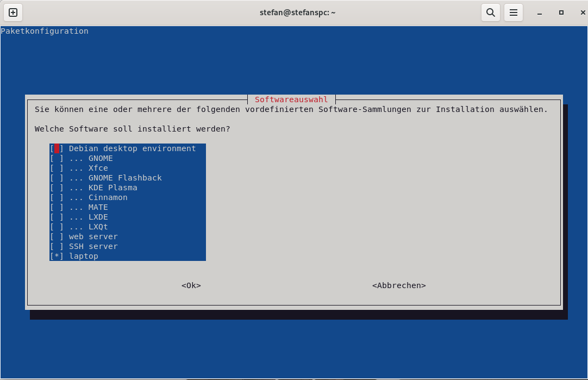This screenshot has height=380, width=588.
Task: Click the 'Welche Software soll installiert werden?' text
Action: [133, 129]
